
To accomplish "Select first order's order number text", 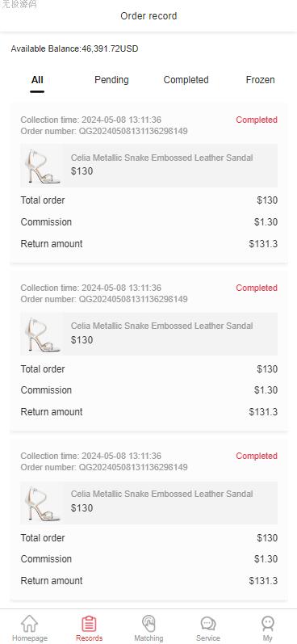I will pos(104,132).
